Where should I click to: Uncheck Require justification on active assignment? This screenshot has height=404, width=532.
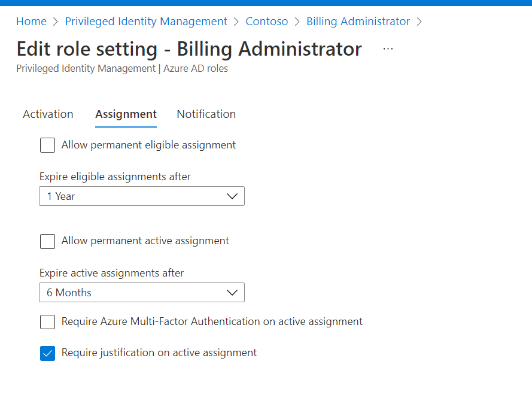click(48, 353)
